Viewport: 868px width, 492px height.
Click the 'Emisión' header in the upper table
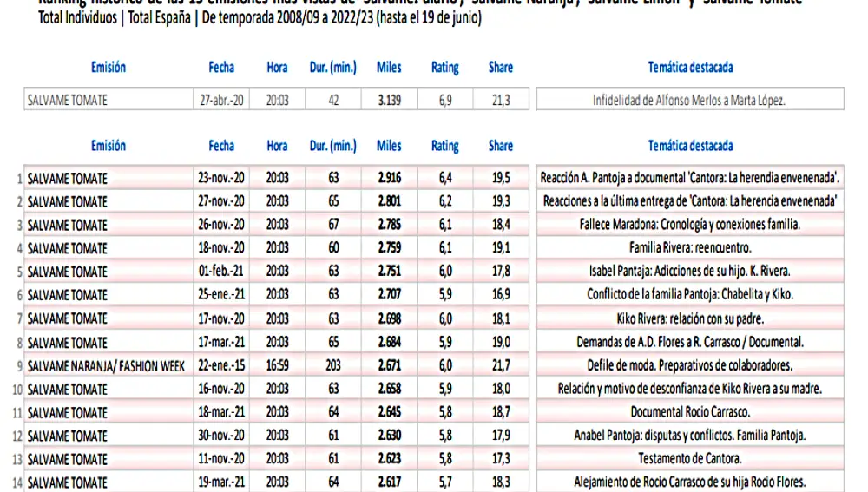pyautogui.click(x=108, y=68)
